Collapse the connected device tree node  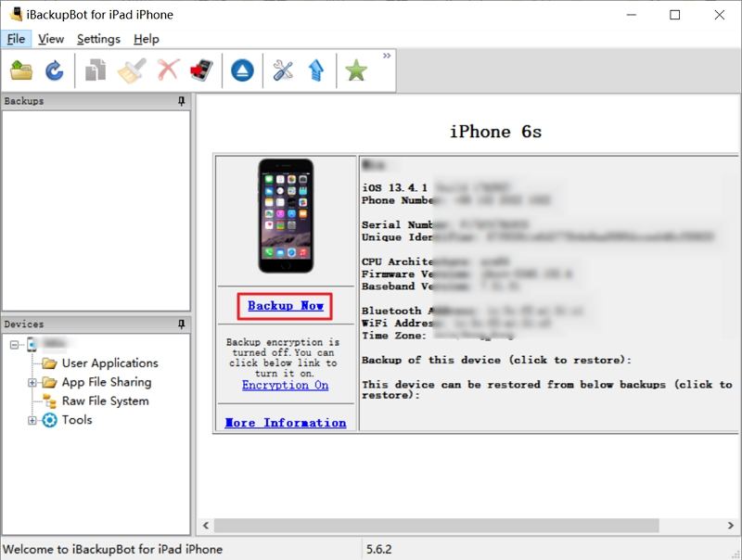click(x=14, y=344)
